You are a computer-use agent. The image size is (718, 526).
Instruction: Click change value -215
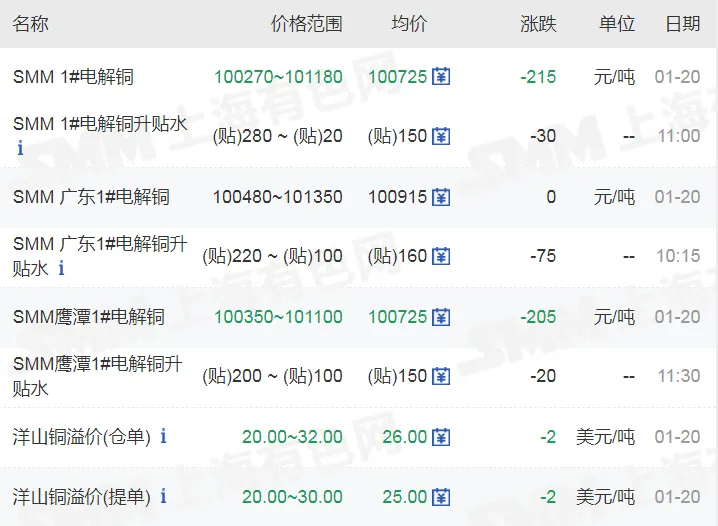[538, 76]
